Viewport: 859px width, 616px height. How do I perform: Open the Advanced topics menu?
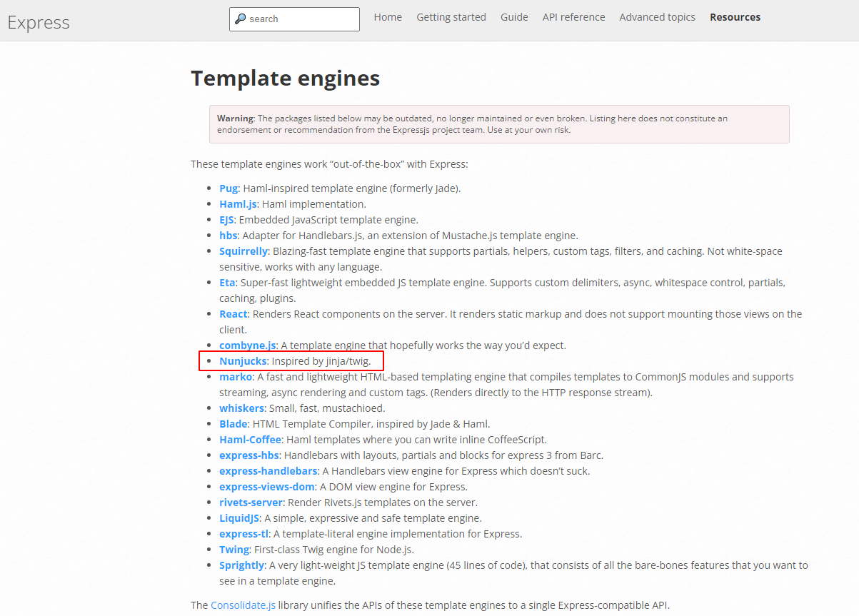(657, 17)
